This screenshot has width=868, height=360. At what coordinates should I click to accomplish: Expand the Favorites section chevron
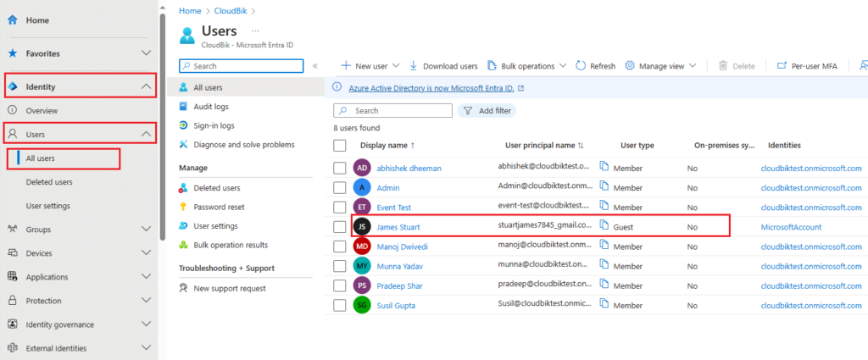[x=146, y=53]
